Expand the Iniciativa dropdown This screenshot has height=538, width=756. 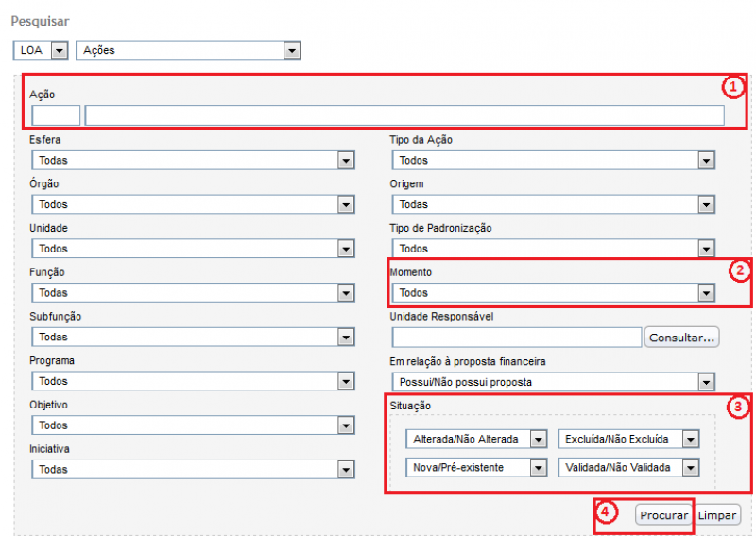(x=193, y=469)
